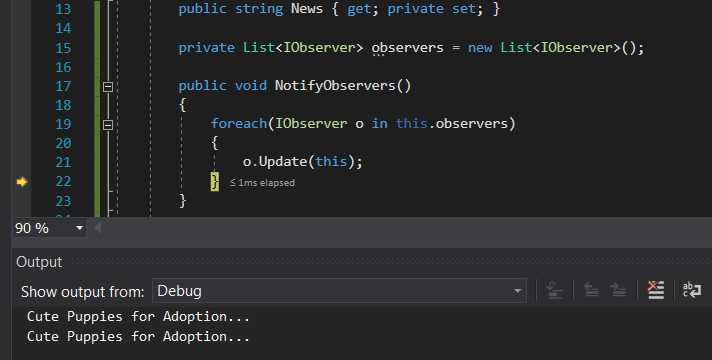Click the 'foreach' keyword on line 19
Image resolution: width=712 pixels, height=360 pixels.
click(239, 123)
